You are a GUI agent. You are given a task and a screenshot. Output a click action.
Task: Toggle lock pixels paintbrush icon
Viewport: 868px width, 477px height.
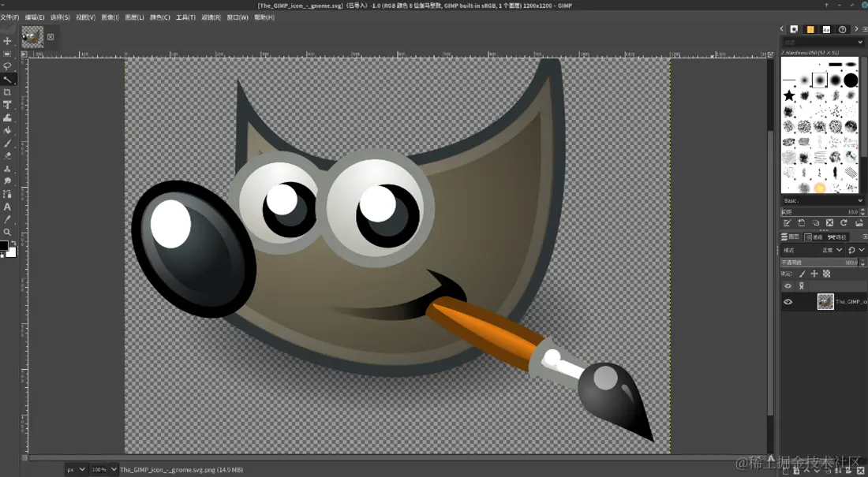(x=803, y=274)
